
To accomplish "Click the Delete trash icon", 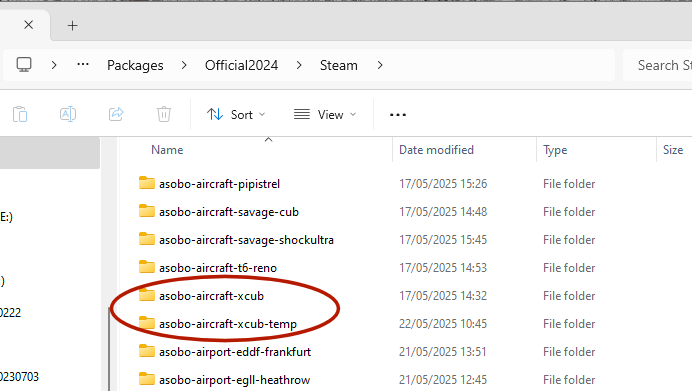I will click(x=164, y=114).
